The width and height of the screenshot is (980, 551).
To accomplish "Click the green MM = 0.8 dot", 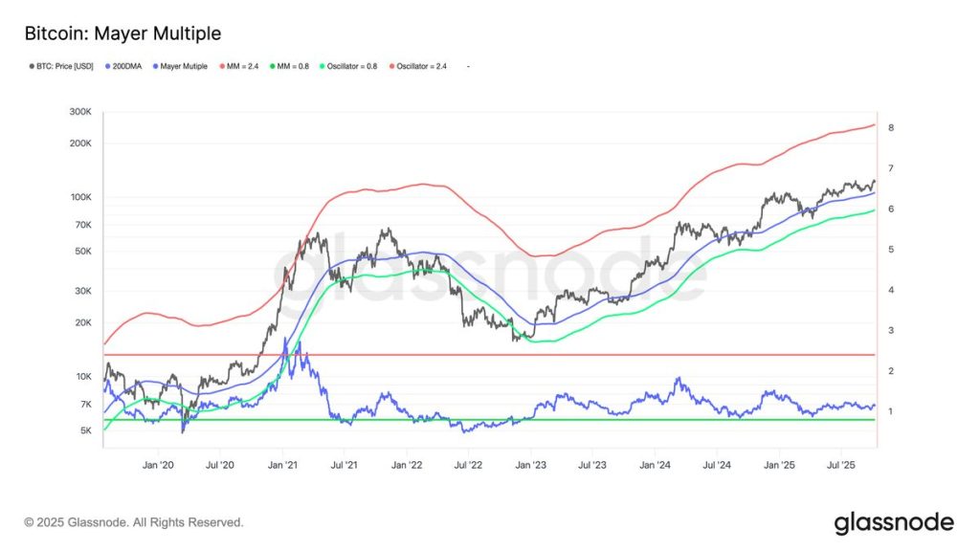I will point(272,66).
